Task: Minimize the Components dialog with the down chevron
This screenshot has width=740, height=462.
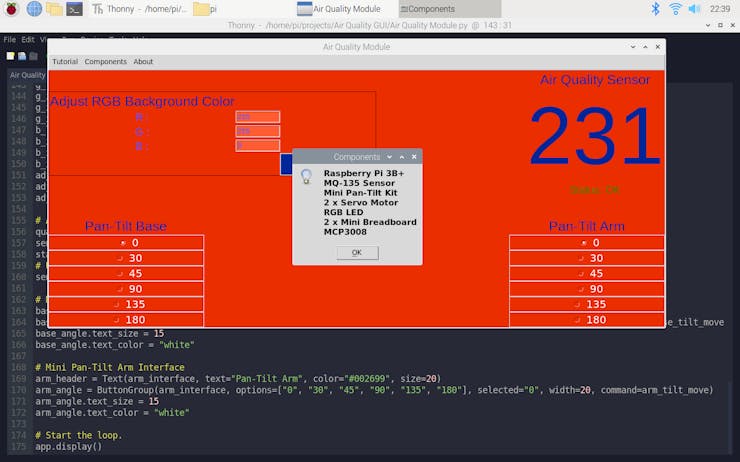Action: (389, 157)
